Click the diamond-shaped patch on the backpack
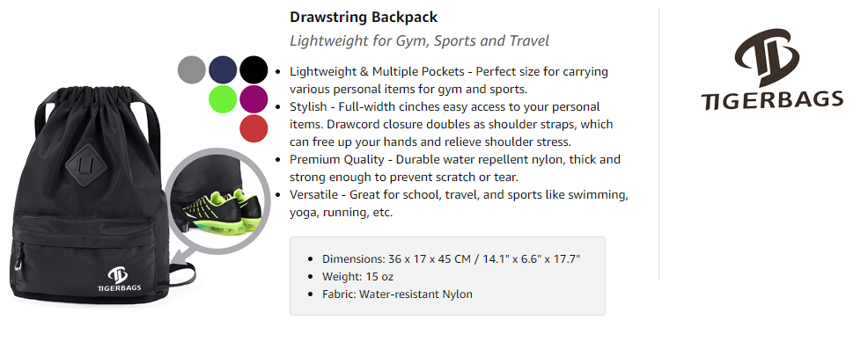Image resolution: width=868 pixels, height=349 pixels. click(x=83, y=164)
